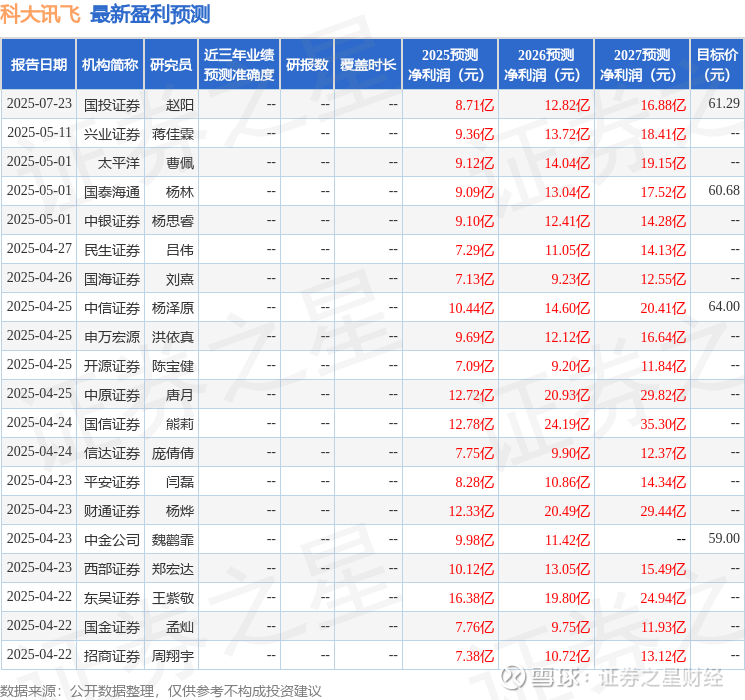This screenshot has height=700, width=745.
Task: Click the 2025预测净利润 column header
Action: coord(450,65)
